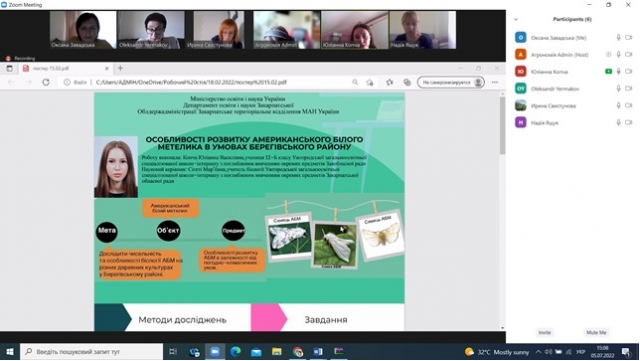Click the address bar with poster PDF path
The height and width of the screenshot is (361, 640).
pos(191,82)
